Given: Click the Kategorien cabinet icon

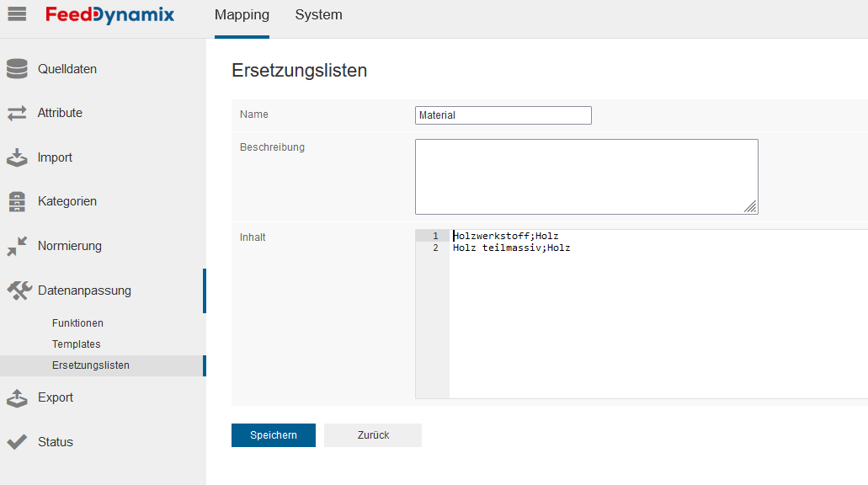Looking at the screenshot, I should tap(17, 201).
